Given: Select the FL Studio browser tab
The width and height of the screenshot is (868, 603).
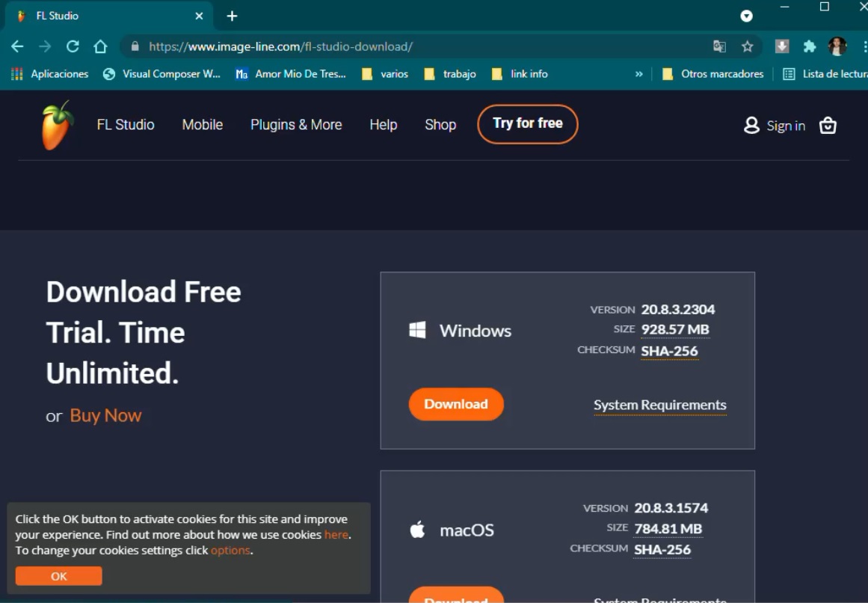Looking at the screenshot, I should [108, 16].
